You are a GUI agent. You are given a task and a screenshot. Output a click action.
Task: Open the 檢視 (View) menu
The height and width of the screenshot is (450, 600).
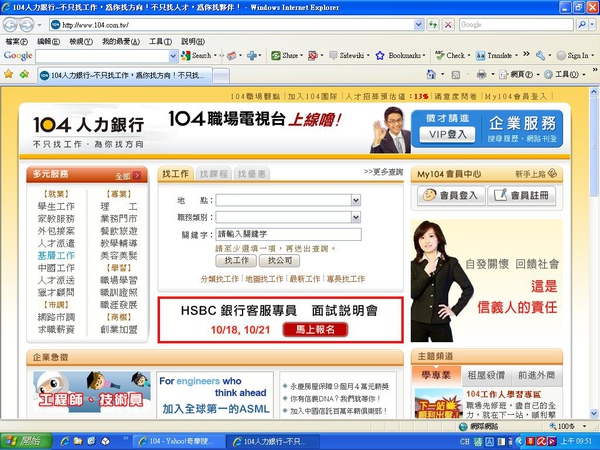point(81,41)
